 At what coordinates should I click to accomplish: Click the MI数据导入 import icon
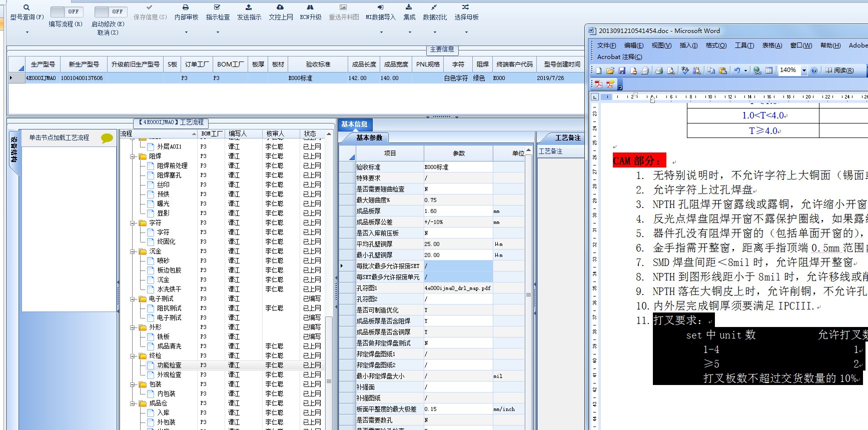(x=380, y=7)
